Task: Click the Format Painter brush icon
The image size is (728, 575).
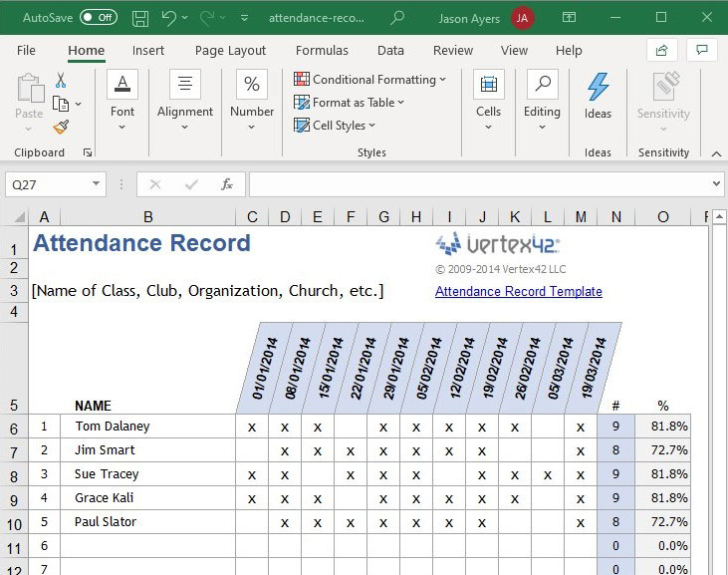Action: pos(61,127)
